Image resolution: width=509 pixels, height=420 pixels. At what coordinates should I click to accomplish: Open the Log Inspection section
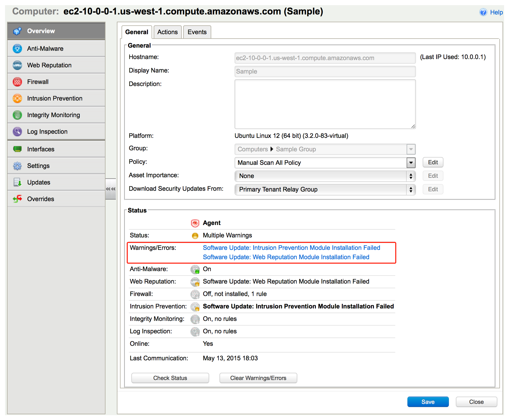pyautogui.click(x=56, y=131)
